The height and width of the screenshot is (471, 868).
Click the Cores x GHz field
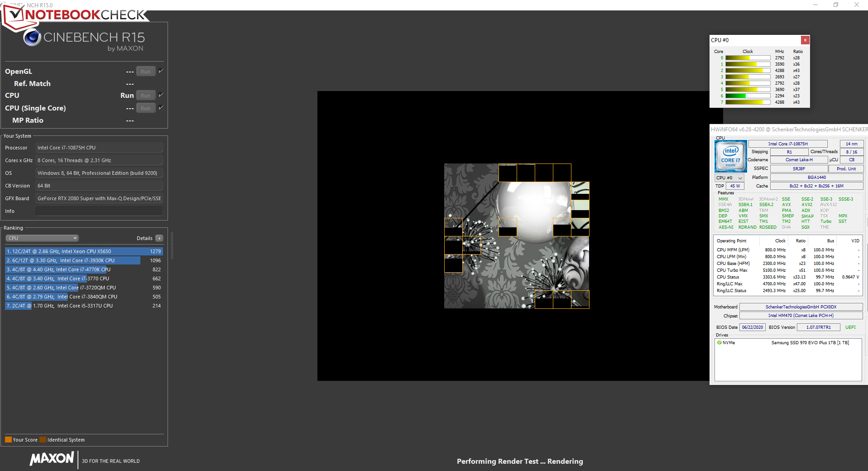[99, 160]
